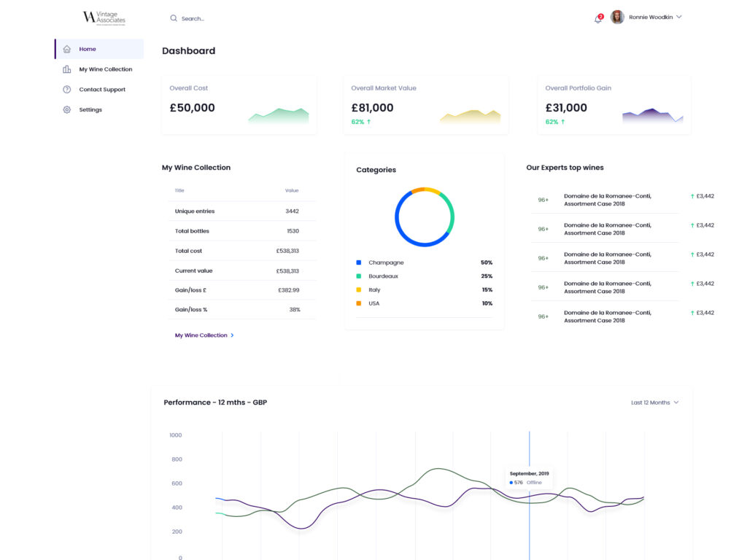Viewport: 747px width, 560px height.
Task: Click the Total bottles value 1530
Action: [x=293, y=231]
